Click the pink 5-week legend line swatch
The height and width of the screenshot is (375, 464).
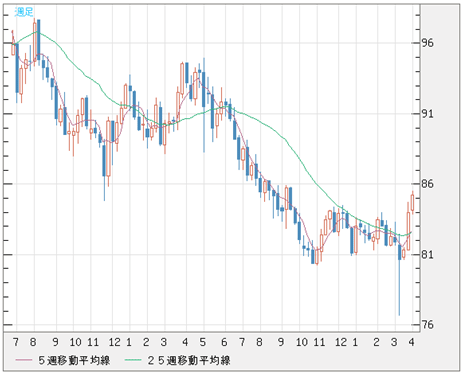[x=24, y=360]
